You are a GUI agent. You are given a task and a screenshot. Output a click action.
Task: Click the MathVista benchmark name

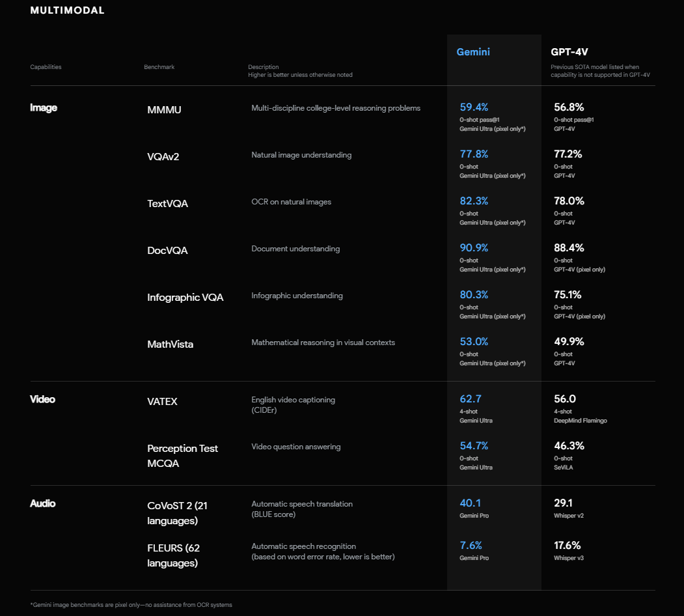170,344
